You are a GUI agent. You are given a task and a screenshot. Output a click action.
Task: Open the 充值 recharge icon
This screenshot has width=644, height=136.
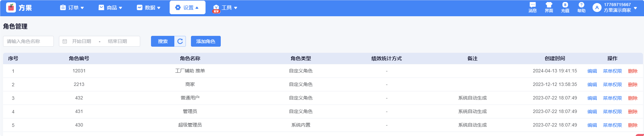pos(565,5)
